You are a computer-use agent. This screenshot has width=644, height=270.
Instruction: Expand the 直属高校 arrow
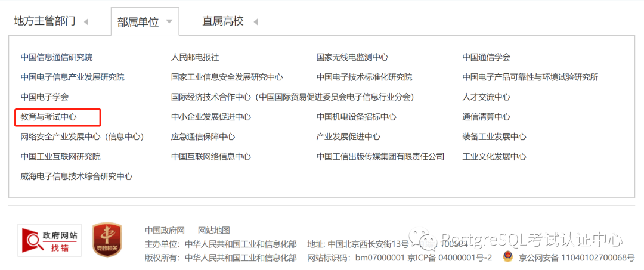tap(255, 22)
